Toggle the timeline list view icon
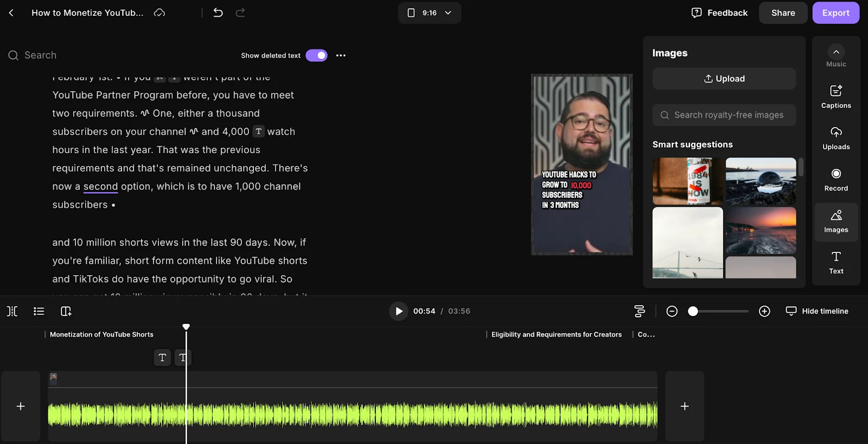868x444 pixels. (39, 311)
